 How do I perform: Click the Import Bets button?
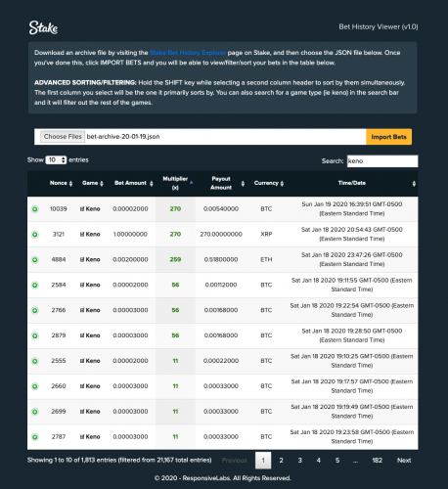coord(388,137)
